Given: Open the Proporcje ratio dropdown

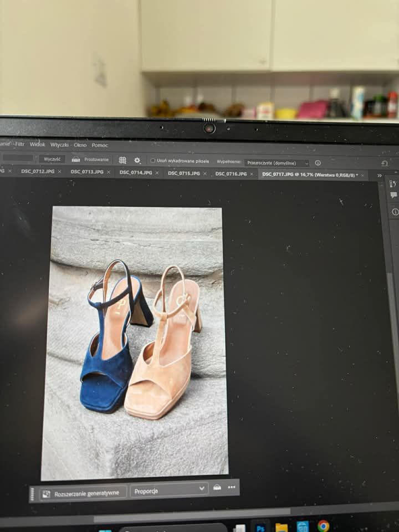Looking at the screenshot, I should click(169, 490).
